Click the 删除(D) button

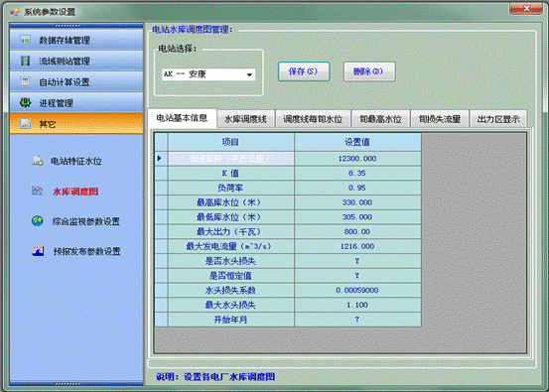click(x=369, y=71)
